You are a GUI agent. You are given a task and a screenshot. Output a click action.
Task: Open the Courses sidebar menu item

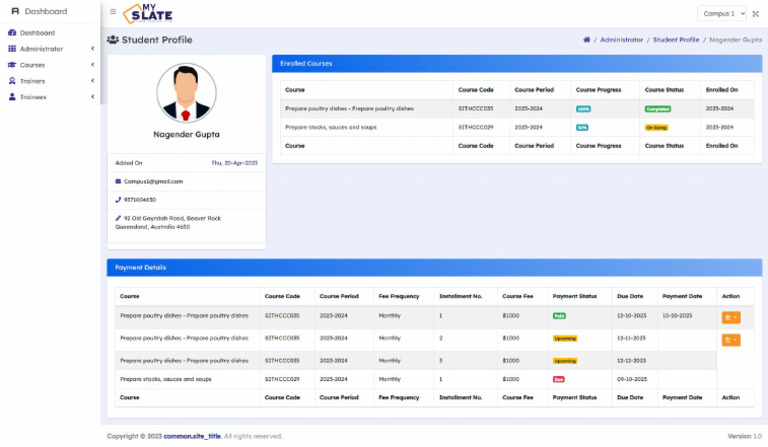tap(32, 65)
